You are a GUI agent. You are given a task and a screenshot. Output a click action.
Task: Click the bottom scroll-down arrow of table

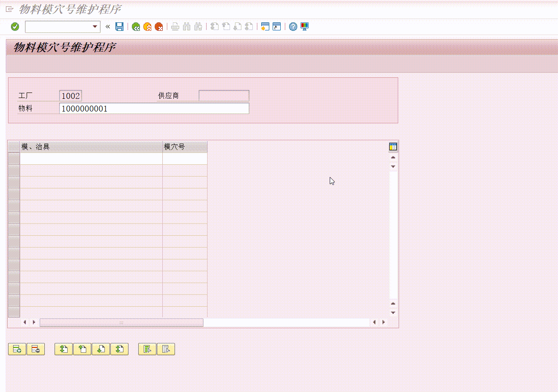tap(393, 313)
